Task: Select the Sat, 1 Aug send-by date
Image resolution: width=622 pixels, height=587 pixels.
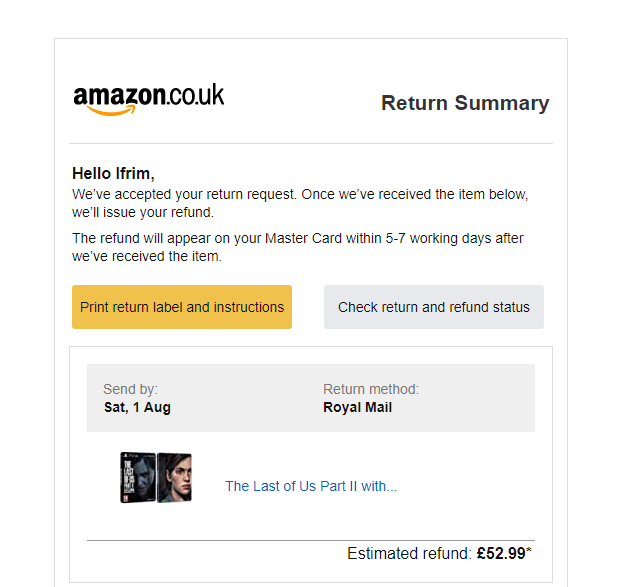Action: (x=137, y=407)
